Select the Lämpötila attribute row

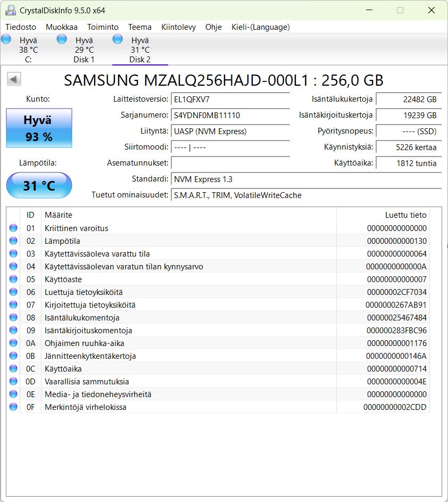coord(160,241)
